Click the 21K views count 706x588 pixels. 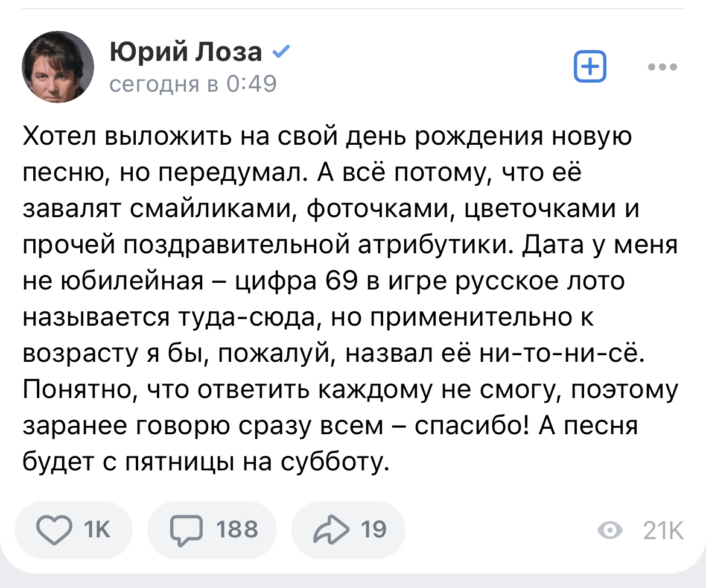coord(663,531)
